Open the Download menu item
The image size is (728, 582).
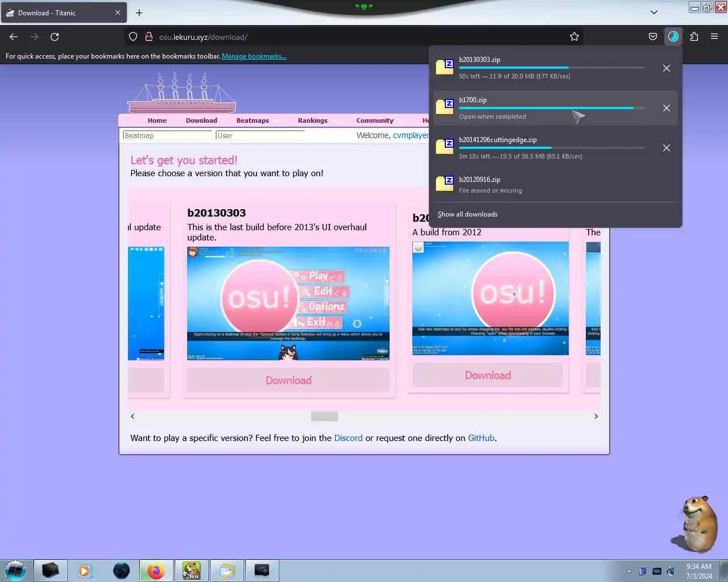(201, 120)
